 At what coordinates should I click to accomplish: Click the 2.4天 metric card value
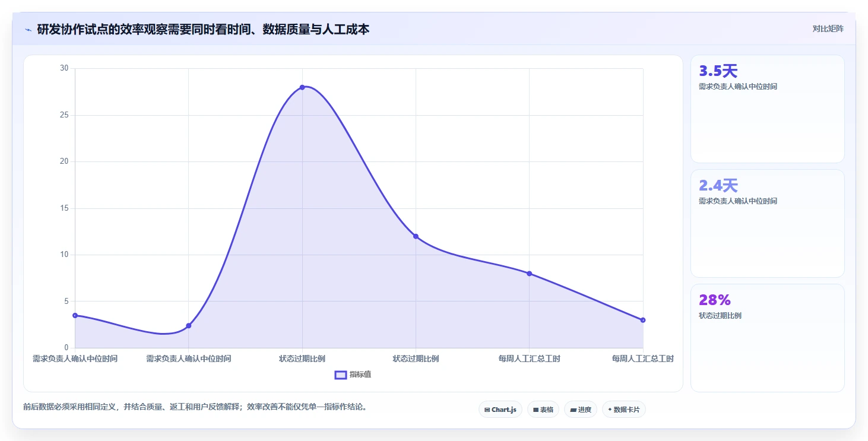[x=718, y=186]
